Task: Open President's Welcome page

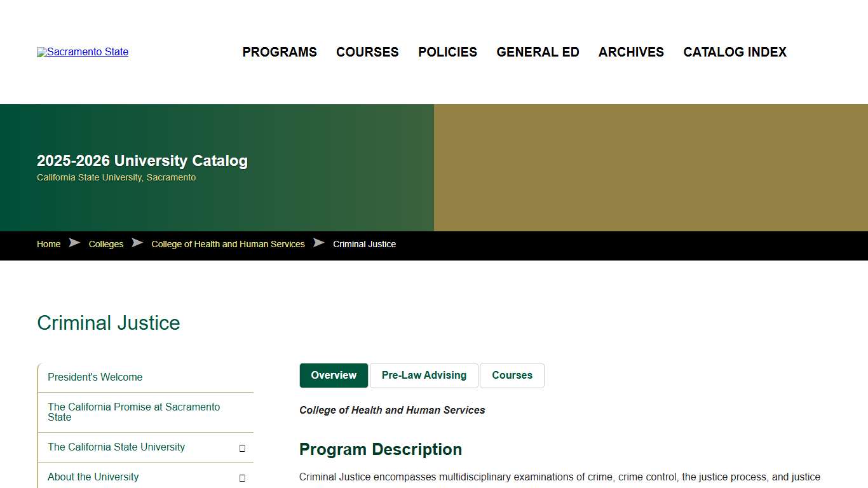Action: point(95,377)
